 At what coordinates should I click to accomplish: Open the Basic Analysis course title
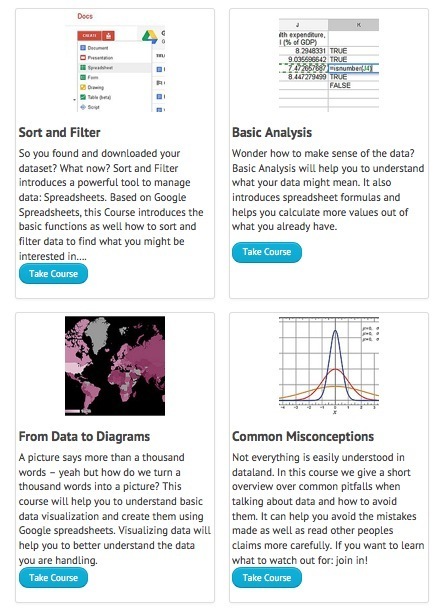272,132
